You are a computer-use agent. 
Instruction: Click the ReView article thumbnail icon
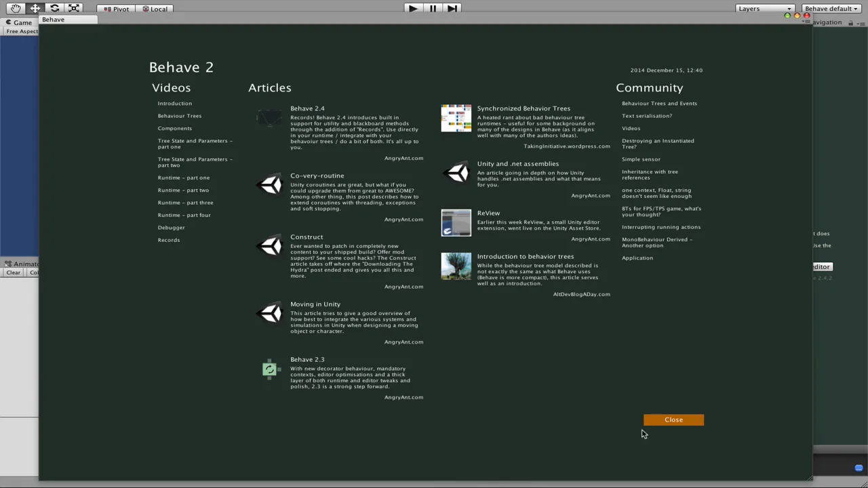point(456,223)
